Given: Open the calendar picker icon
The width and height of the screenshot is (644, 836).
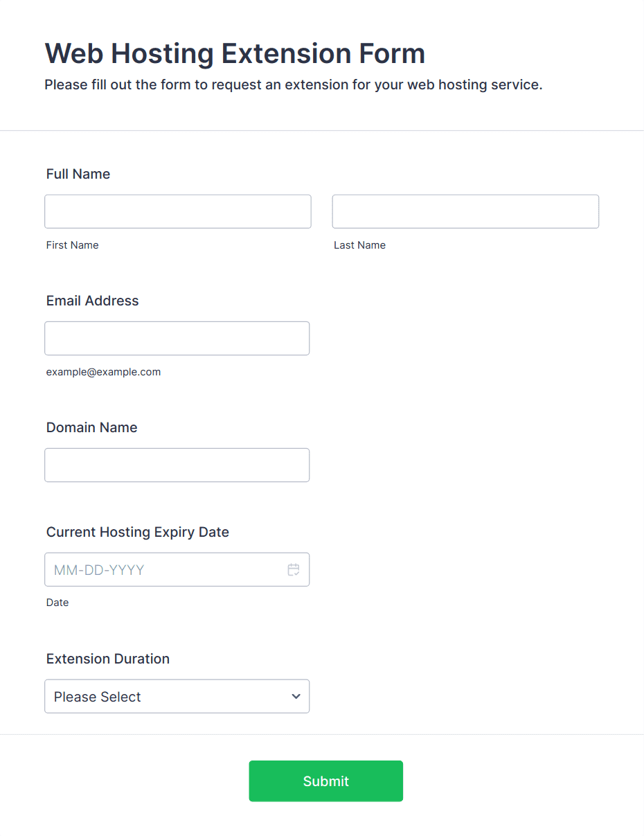Looking at the screenshot, I should click(294, 570).
